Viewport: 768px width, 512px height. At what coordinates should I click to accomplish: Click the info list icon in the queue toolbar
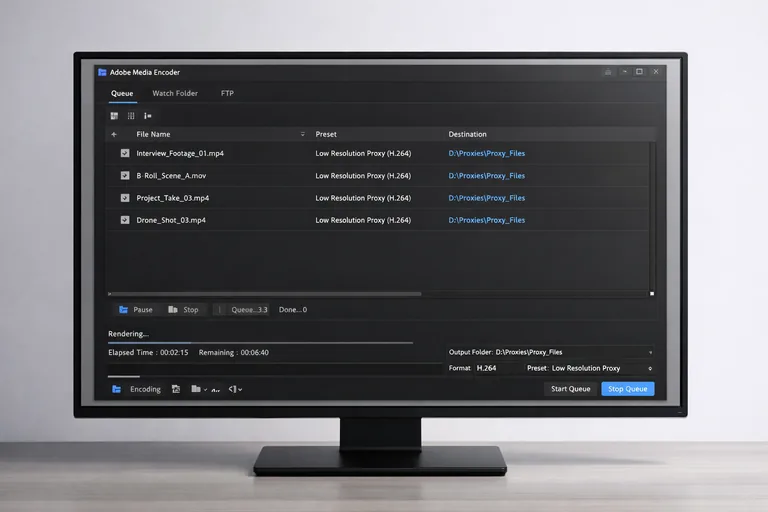[x=147, y=116]
